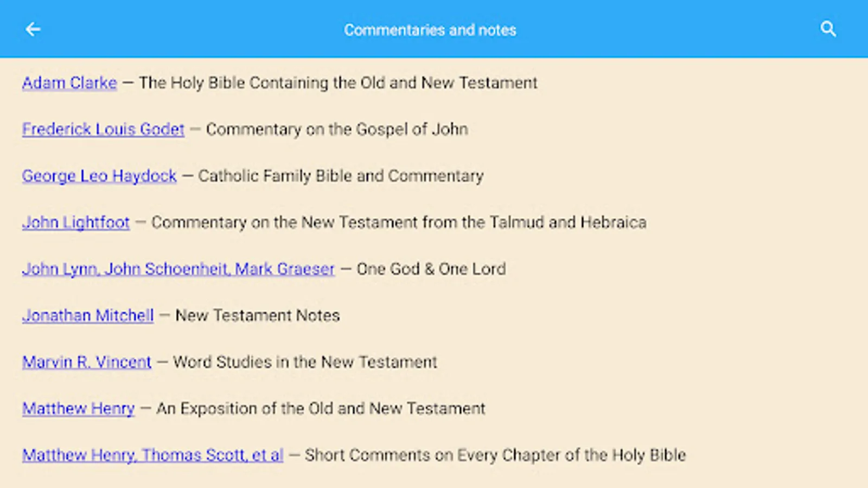
Task: Go back using the arrow icon
Action: (33, 29)
